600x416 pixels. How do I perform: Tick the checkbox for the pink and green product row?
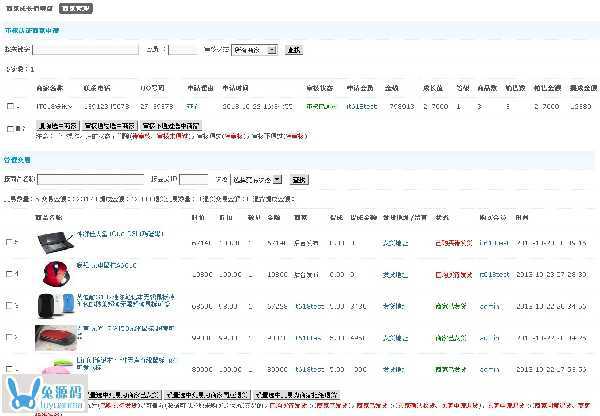(x=9, y=369)
